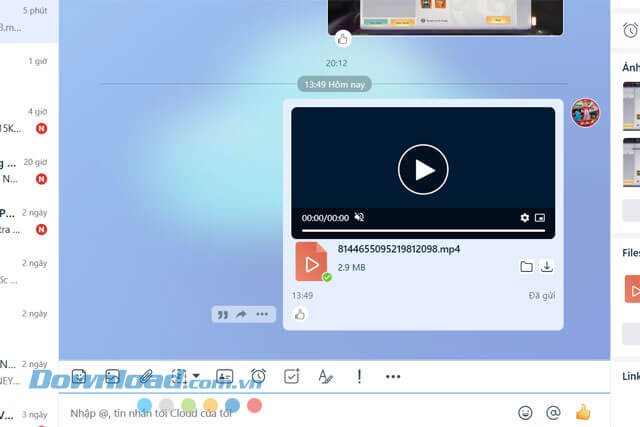Like the 13:49 video message

[x=300, y=314]
